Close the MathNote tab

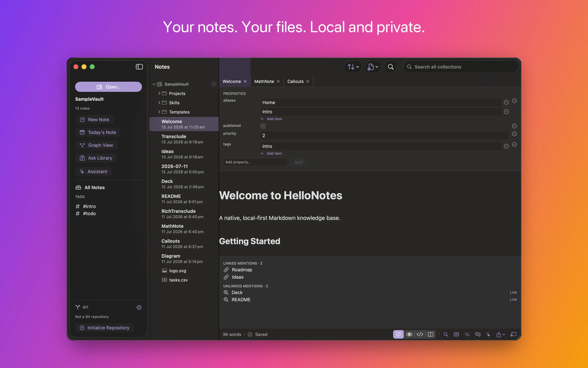pos(278,81)
